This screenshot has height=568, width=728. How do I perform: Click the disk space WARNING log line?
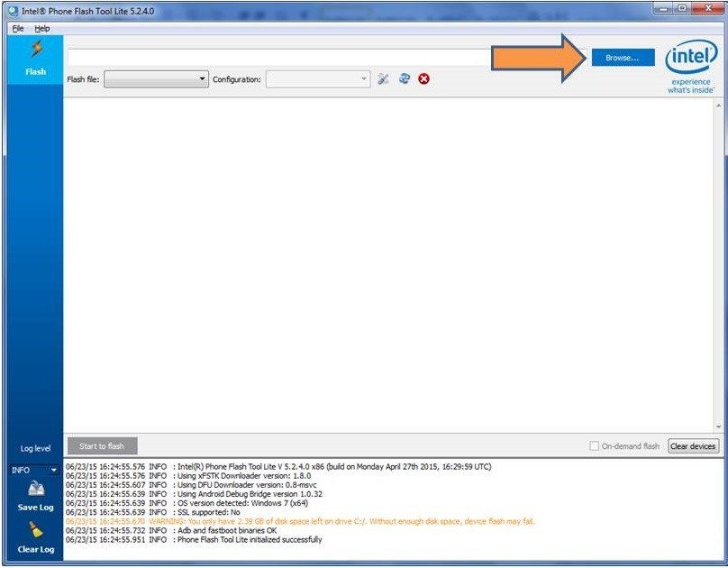pos(300,521)
